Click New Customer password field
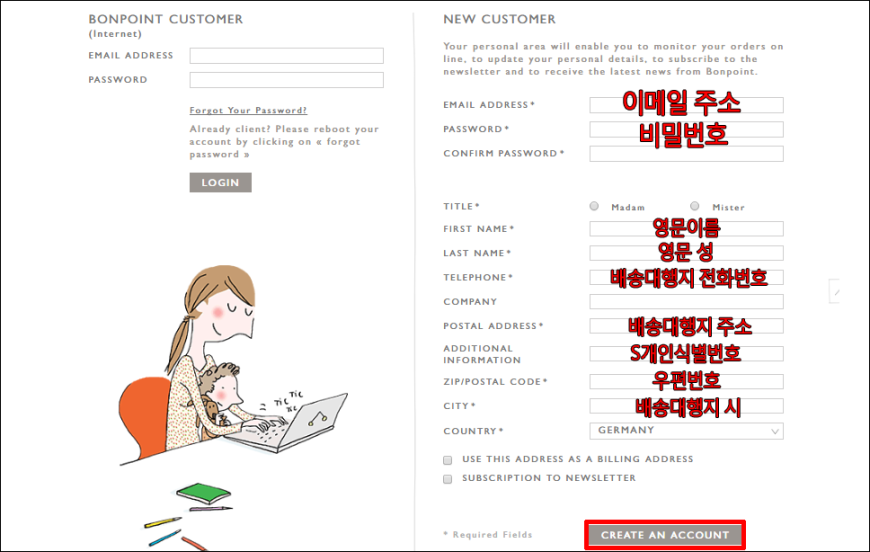The image size is (870, 552). click(686, 129)
